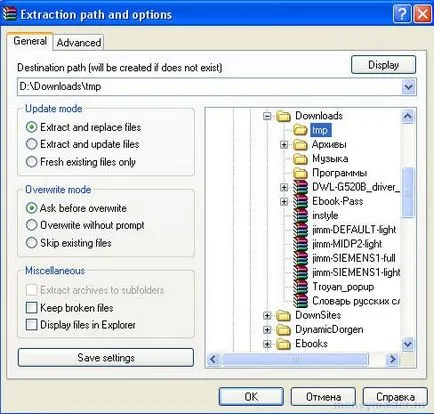Click the Ebook-Pass archive icon
434x414 pixels.
click(300, 201)
